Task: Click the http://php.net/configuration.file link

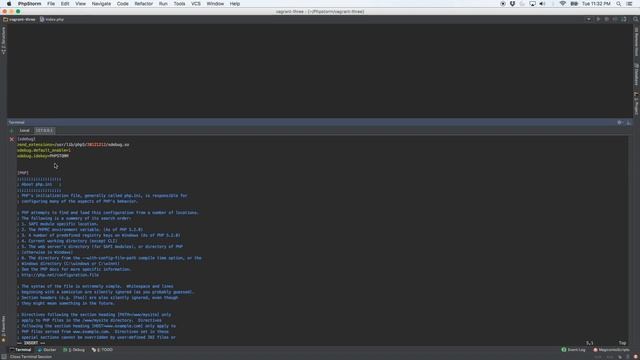Action: coord(60,275)
